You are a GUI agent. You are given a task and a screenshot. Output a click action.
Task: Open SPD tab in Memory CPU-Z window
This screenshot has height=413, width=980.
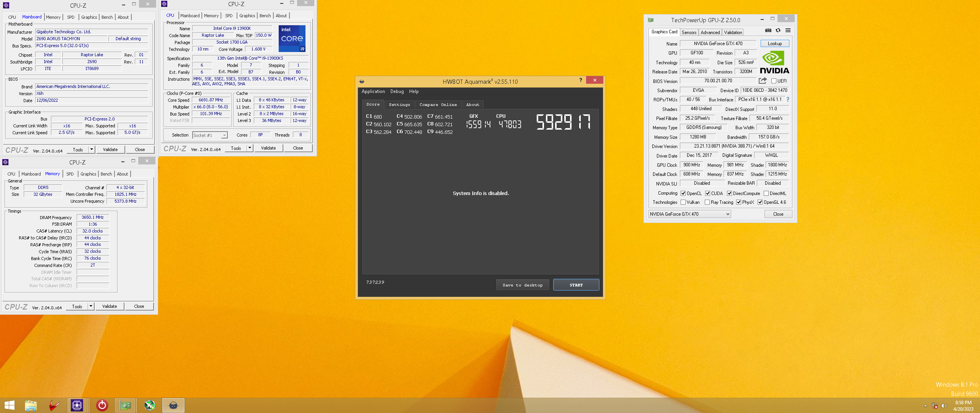pos(70,174)
